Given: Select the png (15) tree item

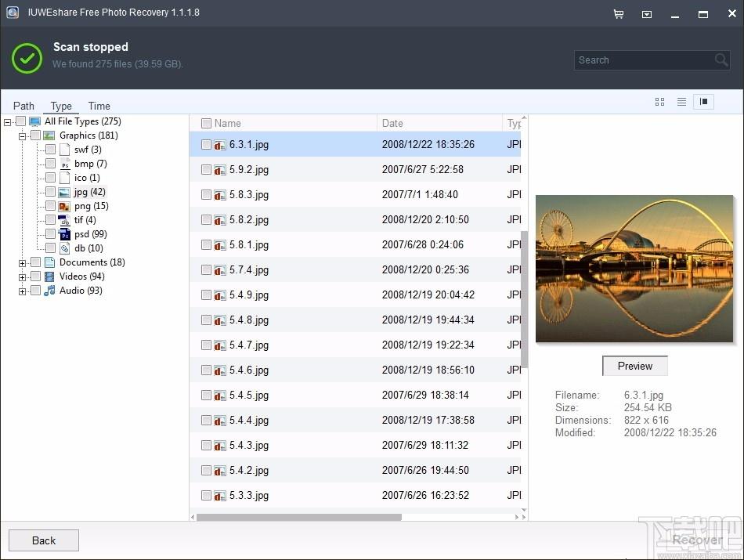Looking at the screenshot, I should click(91, 206).
